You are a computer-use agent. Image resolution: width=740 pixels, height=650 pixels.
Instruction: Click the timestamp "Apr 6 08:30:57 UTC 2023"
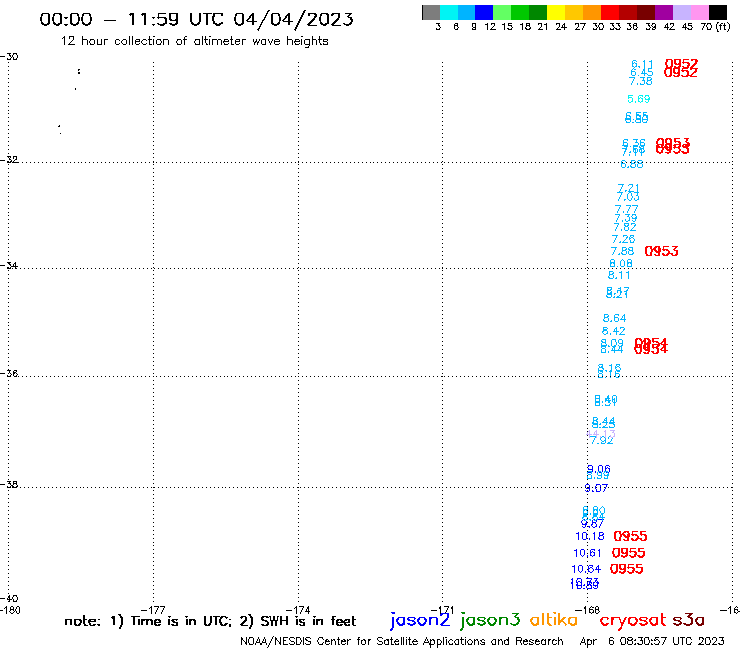(x=652, y=641)
